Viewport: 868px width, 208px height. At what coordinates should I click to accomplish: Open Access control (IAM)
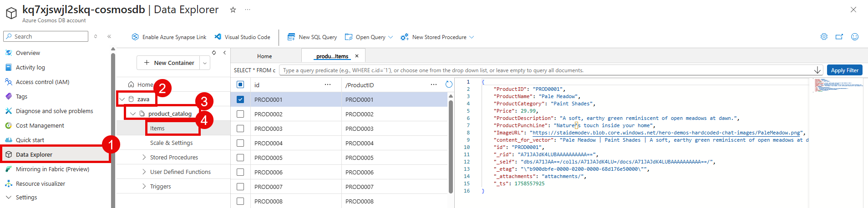(42, 82)
